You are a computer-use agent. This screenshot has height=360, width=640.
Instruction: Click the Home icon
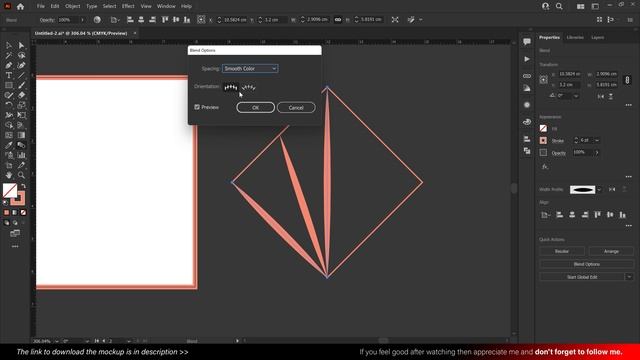click(x=20, y=7)
